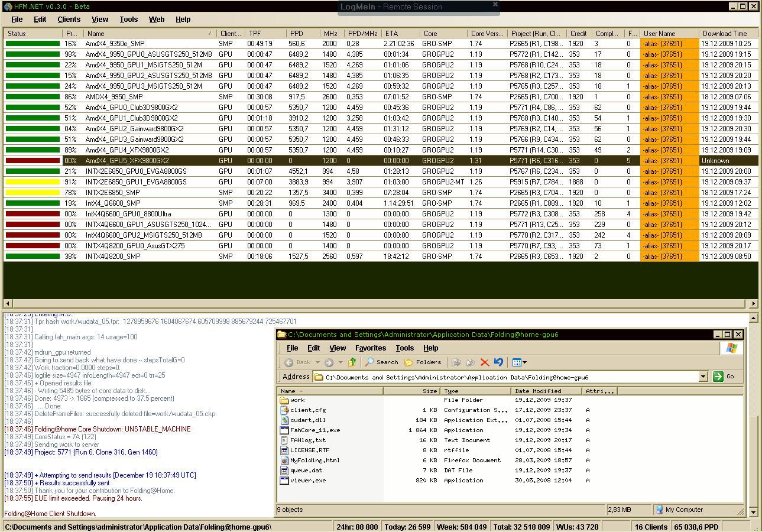This screenshot has height=532, width=762.
Task: Select the IntX4_Q6600_SMP client row
Action: click(x=381, y=203)
